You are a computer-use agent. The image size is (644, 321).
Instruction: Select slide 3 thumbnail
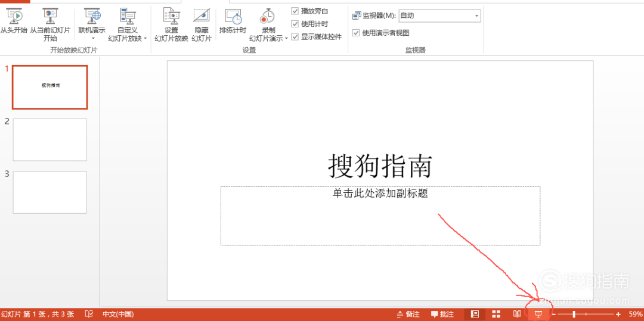pyautogui.click(x=49, y=192)
